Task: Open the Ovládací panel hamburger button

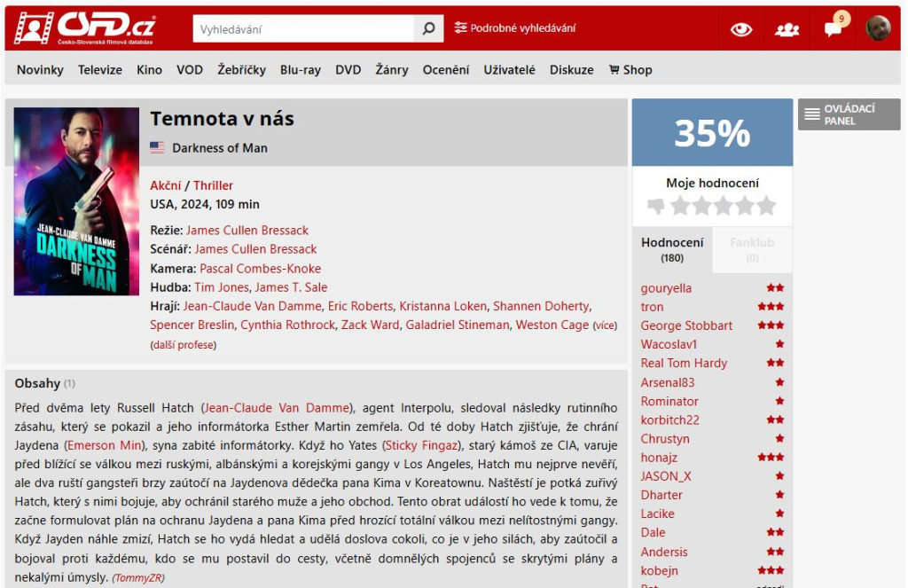Action: pyautogui.click(x=849, y=114)
